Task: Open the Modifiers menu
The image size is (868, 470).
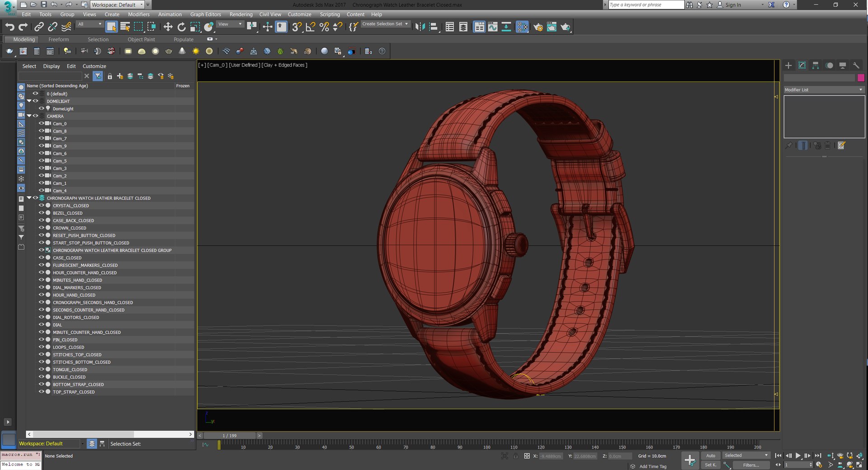Action: pyautogui.click(x=138, y=14)
